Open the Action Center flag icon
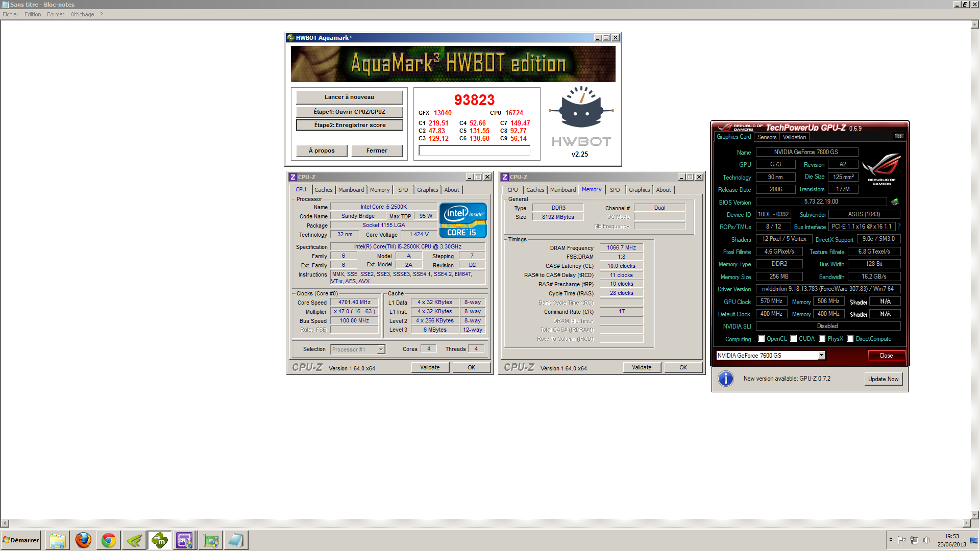 pyautogui.click(x=902, y=540)
